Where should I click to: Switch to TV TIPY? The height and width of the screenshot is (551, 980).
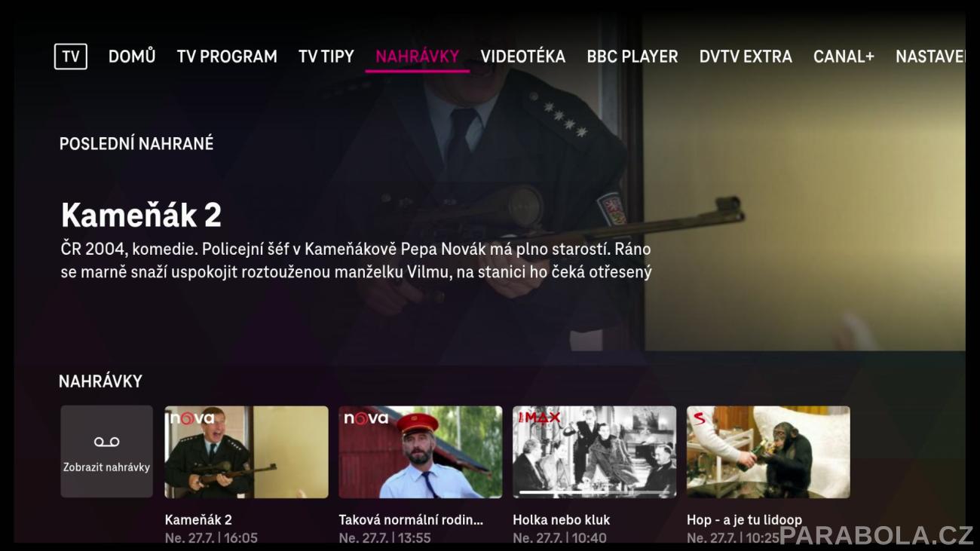click(x=326, y=57)
